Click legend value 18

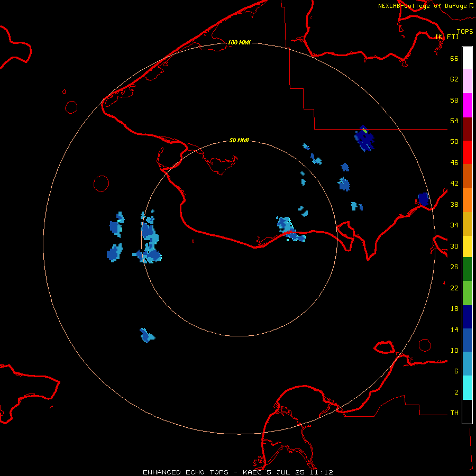point(454,309)
